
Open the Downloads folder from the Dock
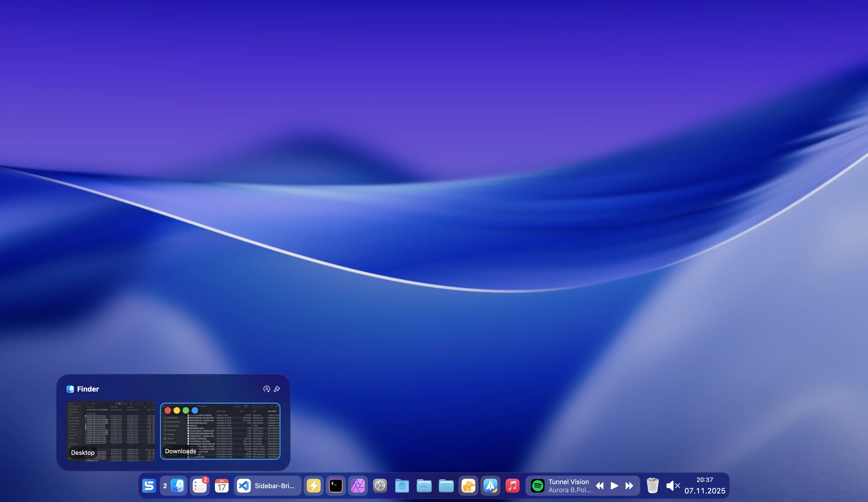point(446,485)
